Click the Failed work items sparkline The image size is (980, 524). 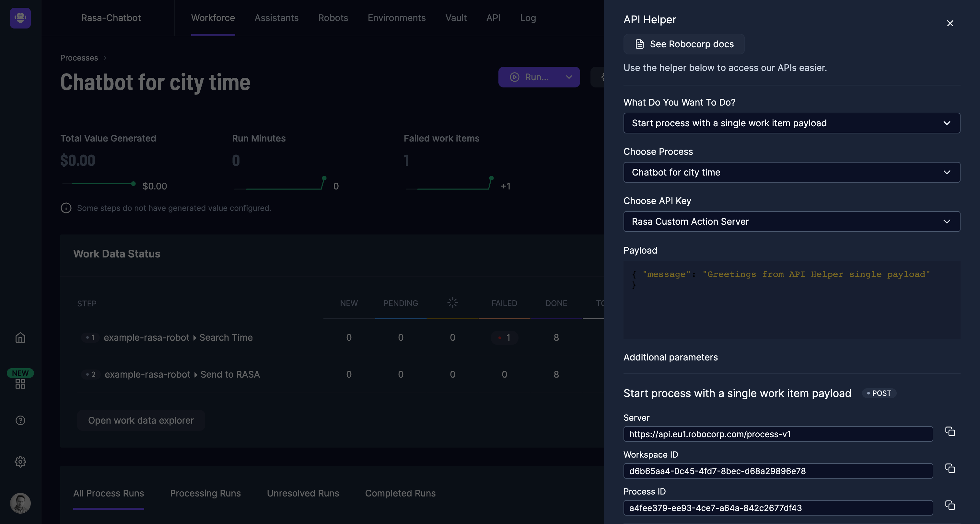tap(450, 183)
